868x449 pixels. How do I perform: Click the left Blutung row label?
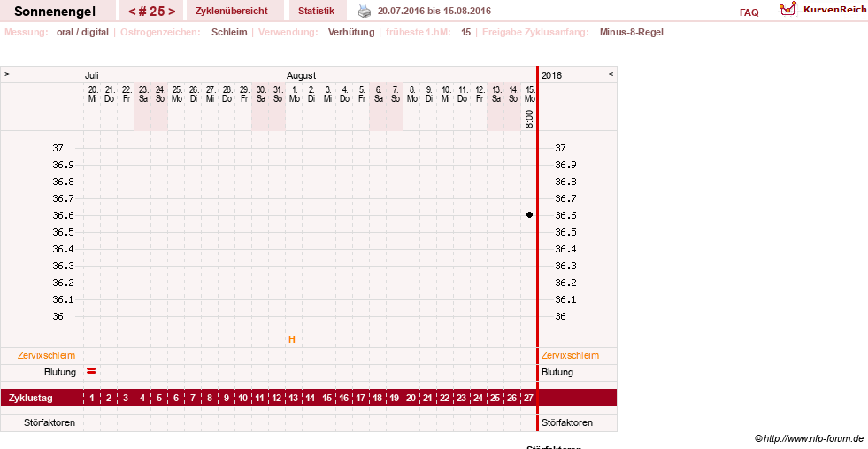tap(60, 372)
